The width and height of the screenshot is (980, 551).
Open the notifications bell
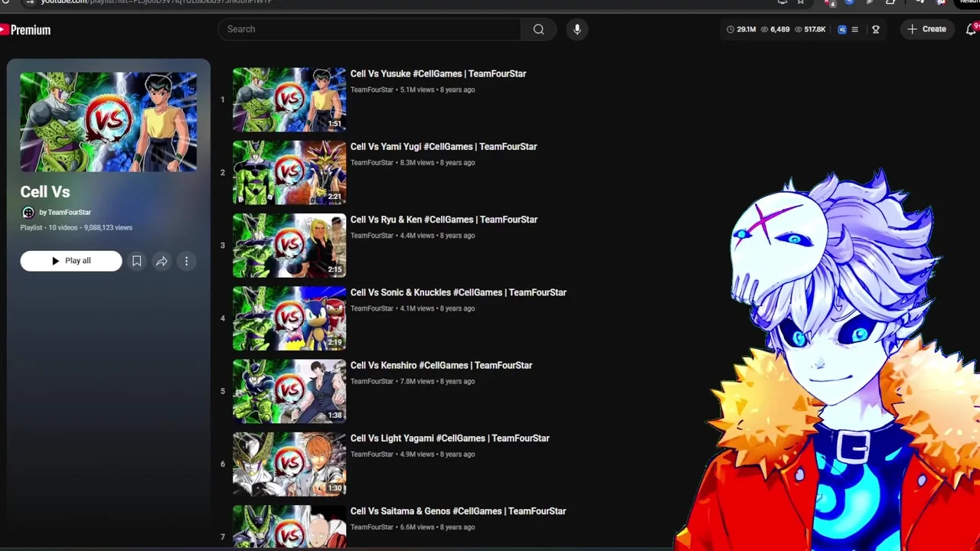971,29
